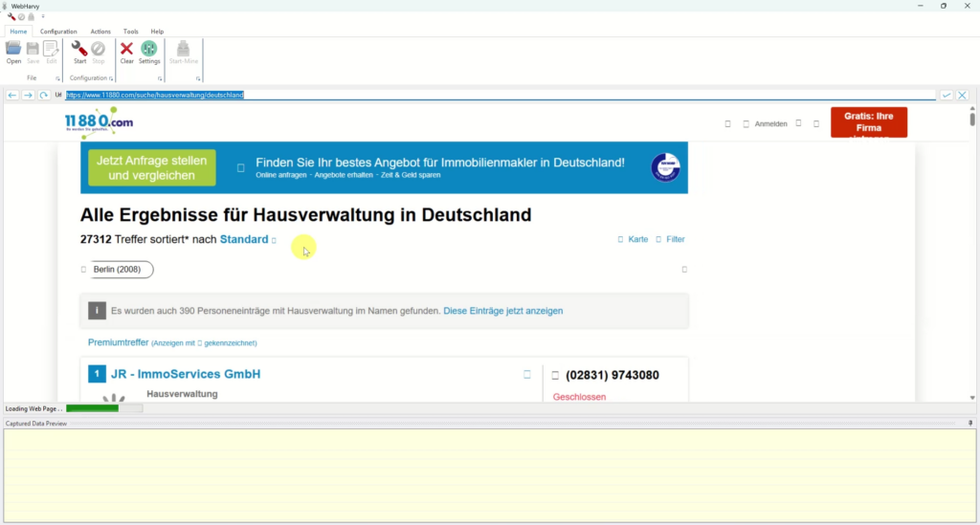The image size is (980, 525).
Task: Expand the Configuration group dialog launcher
Action: (111, 78)
